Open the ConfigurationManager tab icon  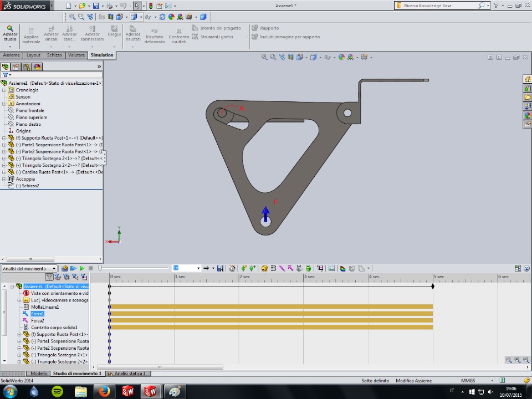(x=26, y=66)
